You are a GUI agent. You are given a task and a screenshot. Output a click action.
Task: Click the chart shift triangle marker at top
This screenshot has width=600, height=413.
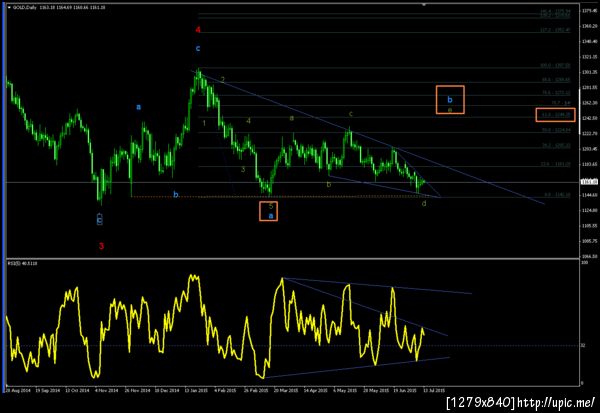point(424,5)
